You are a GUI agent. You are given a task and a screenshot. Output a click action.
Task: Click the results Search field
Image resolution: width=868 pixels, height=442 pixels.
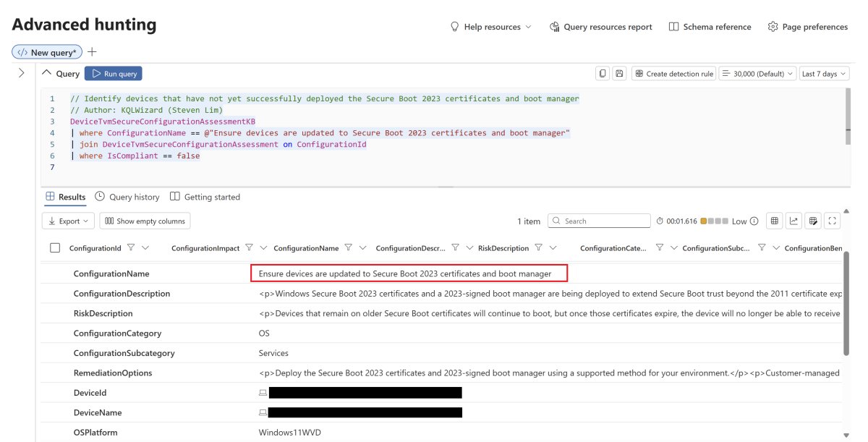click(599, 221)
